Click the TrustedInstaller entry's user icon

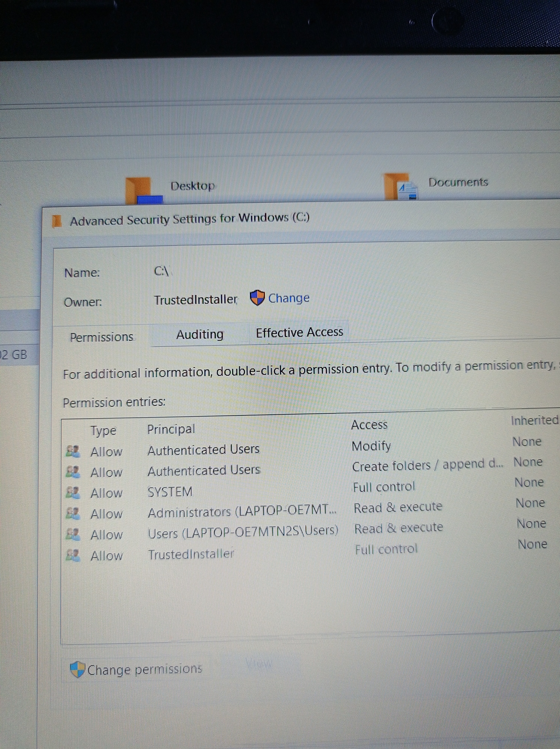[73, 555]
